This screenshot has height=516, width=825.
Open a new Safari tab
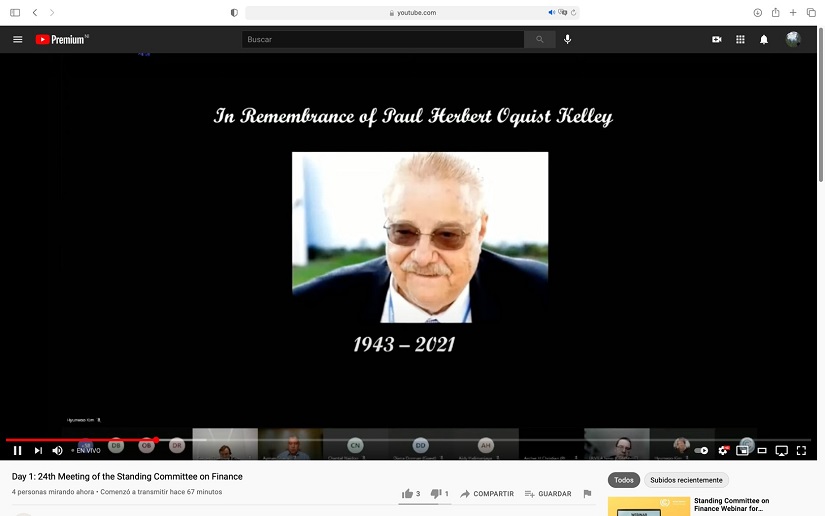(792, 12)
